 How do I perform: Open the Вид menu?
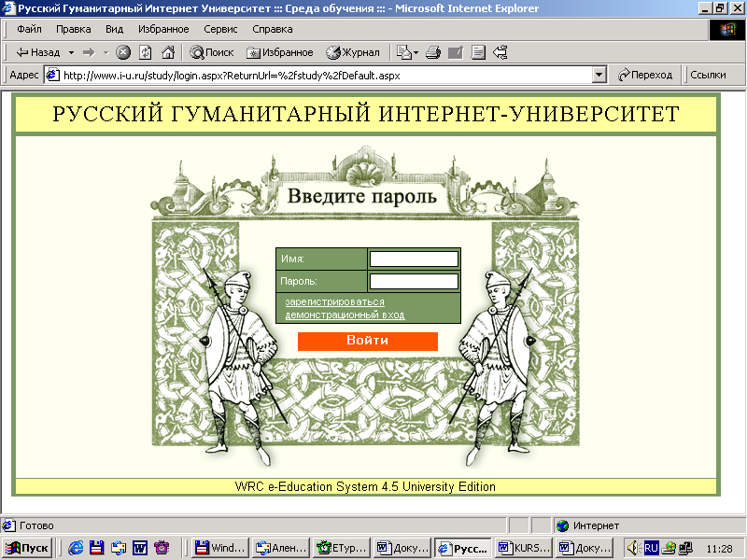point(114,29)
